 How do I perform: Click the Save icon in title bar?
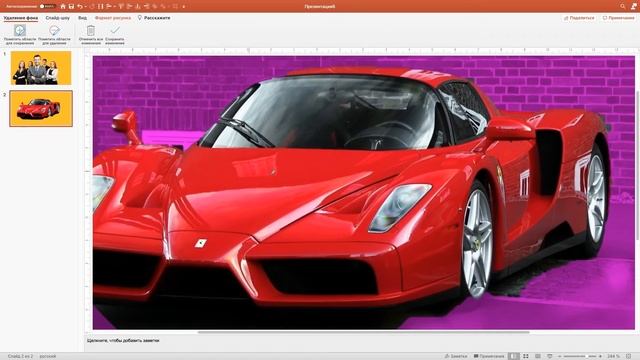(71, 7)
